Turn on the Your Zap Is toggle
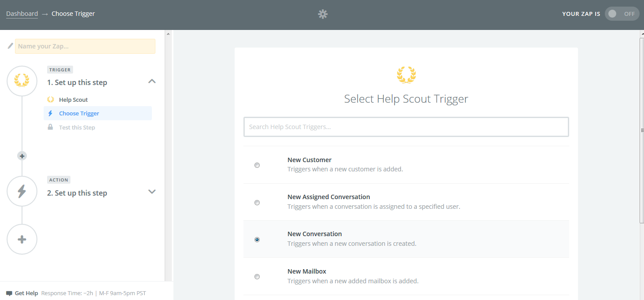Viewport: 644px width, 300px height. pos(622,14)
